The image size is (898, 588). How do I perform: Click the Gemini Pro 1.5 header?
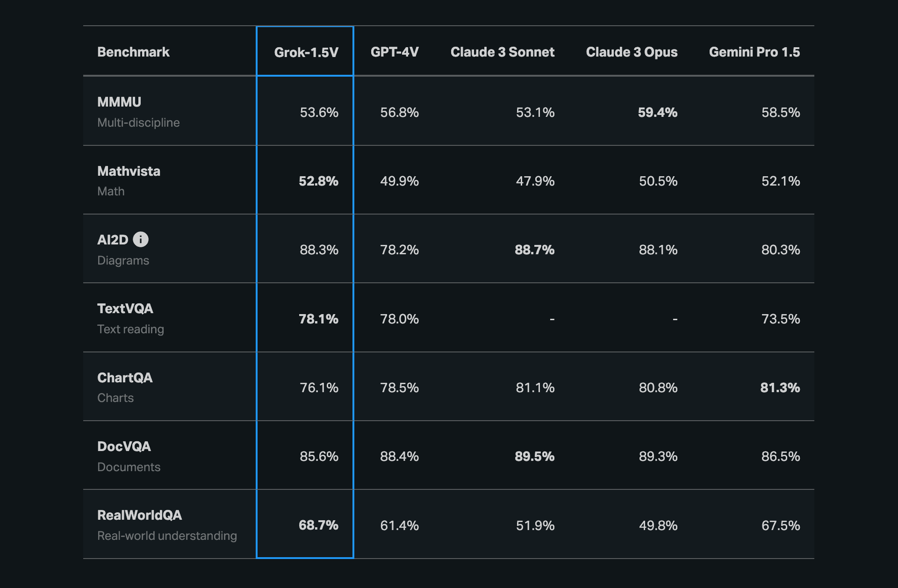[x=754, y=52]
